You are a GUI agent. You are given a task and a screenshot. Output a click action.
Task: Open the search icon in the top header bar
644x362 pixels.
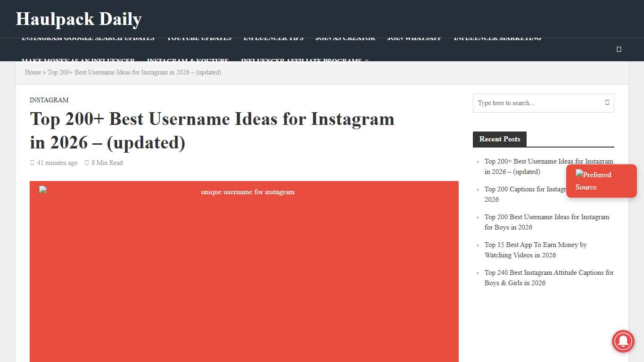619,49
